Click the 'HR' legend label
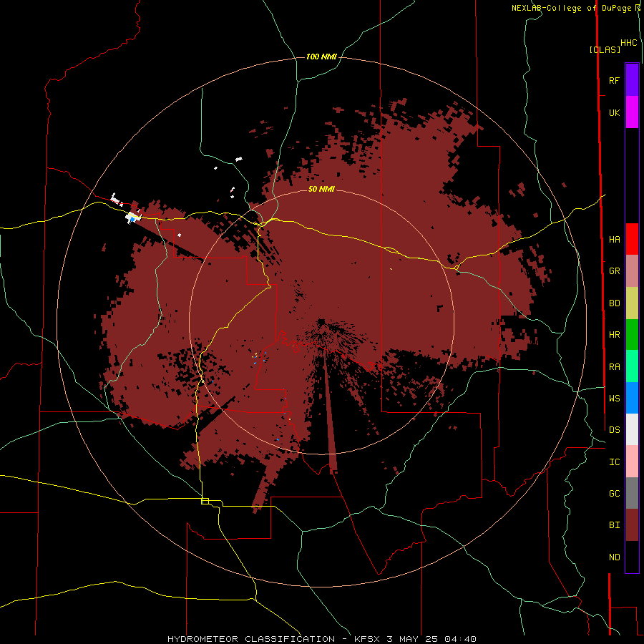Image resolution: width=644 pixels, height=644 pixels. tap(614, 335)
